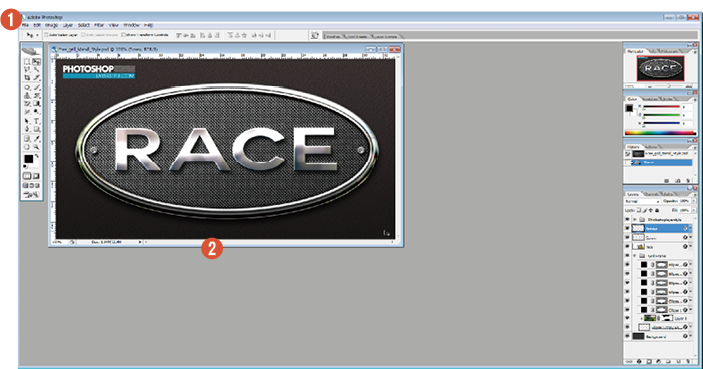
Task: Click the Background layer name
Action: 656,336
